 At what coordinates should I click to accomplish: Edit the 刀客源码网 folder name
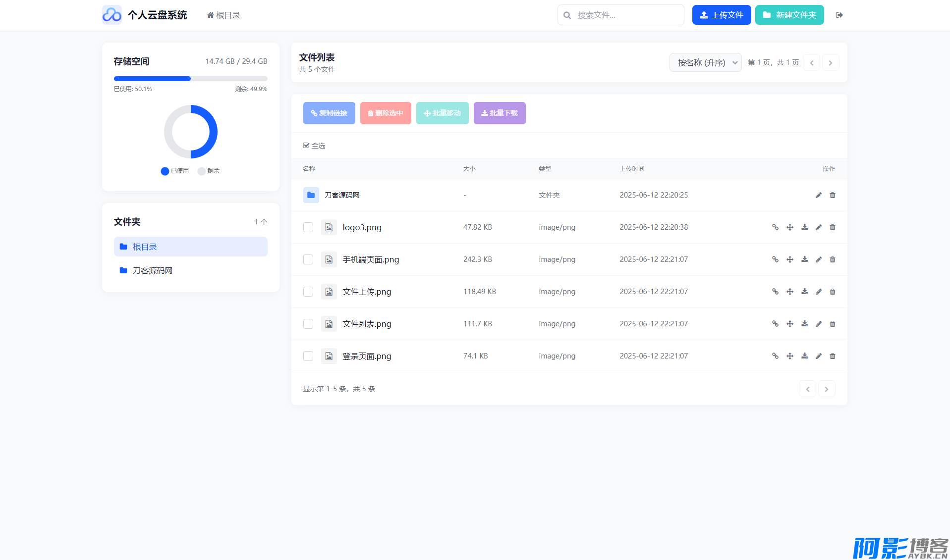pyautogui.click(x=819, y=195)
